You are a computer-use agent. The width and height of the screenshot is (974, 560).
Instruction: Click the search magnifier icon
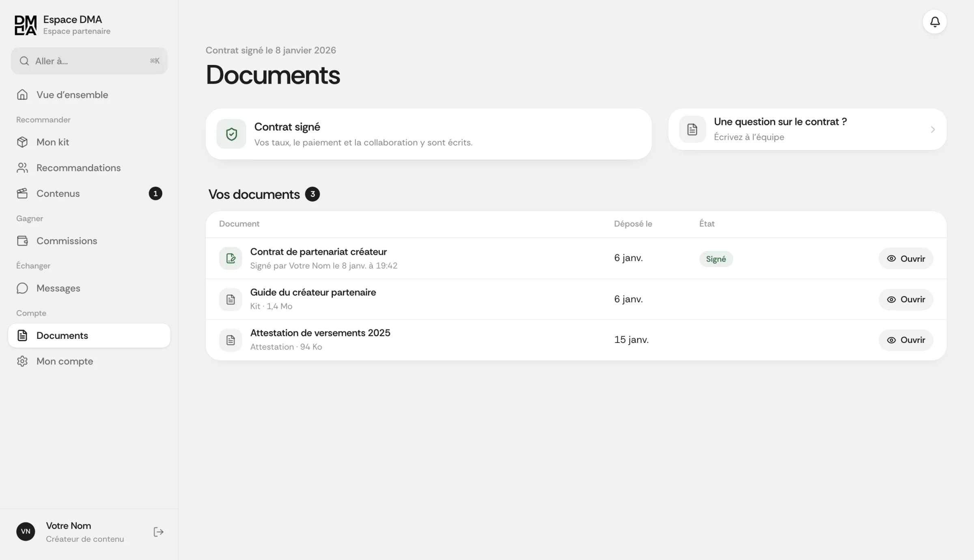click(24, 61)
